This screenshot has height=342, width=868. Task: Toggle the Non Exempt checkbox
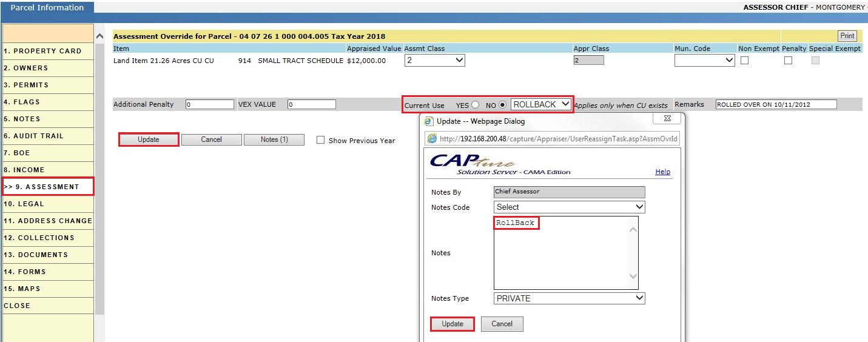click(744, 60)
